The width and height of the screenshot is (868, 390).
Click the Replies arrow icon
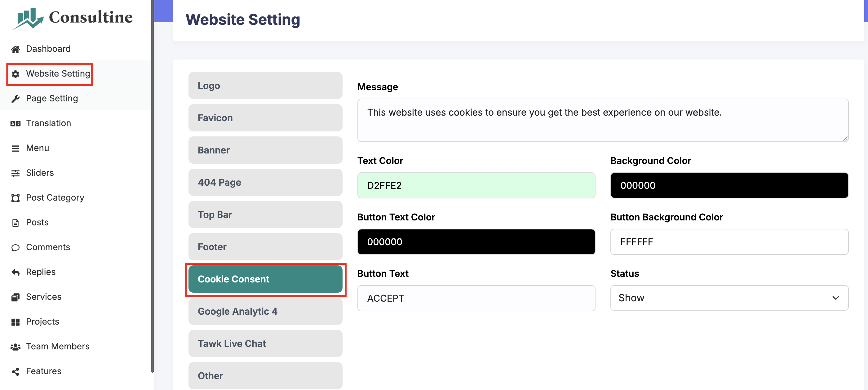pos(15,272)
